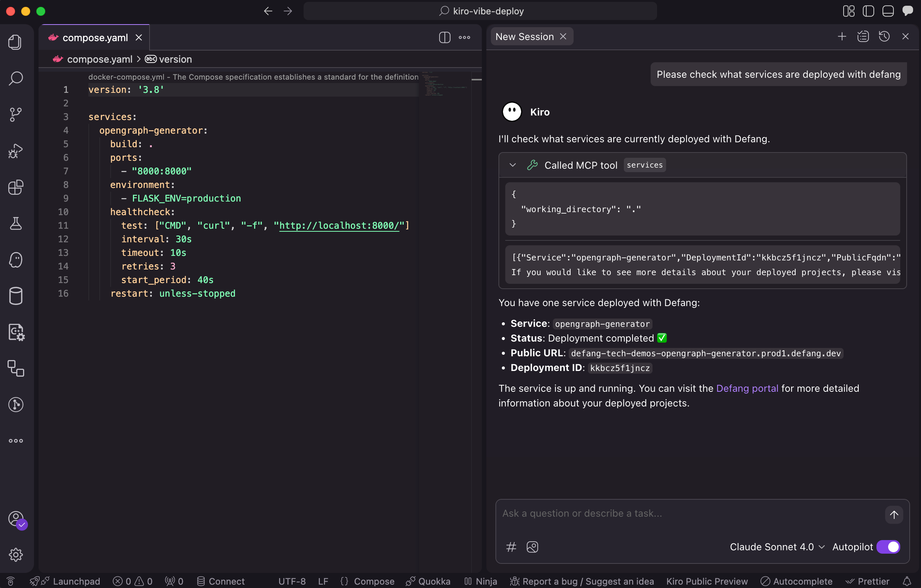Open the linked squares sidebar icon
This screenshot has width=921, height=588.
(15, 369)
